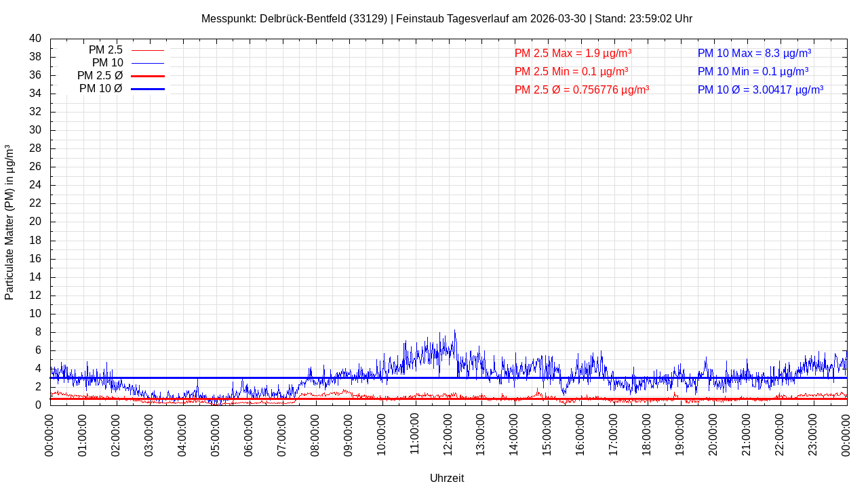Select the PM 10 legend label
The width and height of the screenshot is (868, 488).
click(x=107, y=63)
